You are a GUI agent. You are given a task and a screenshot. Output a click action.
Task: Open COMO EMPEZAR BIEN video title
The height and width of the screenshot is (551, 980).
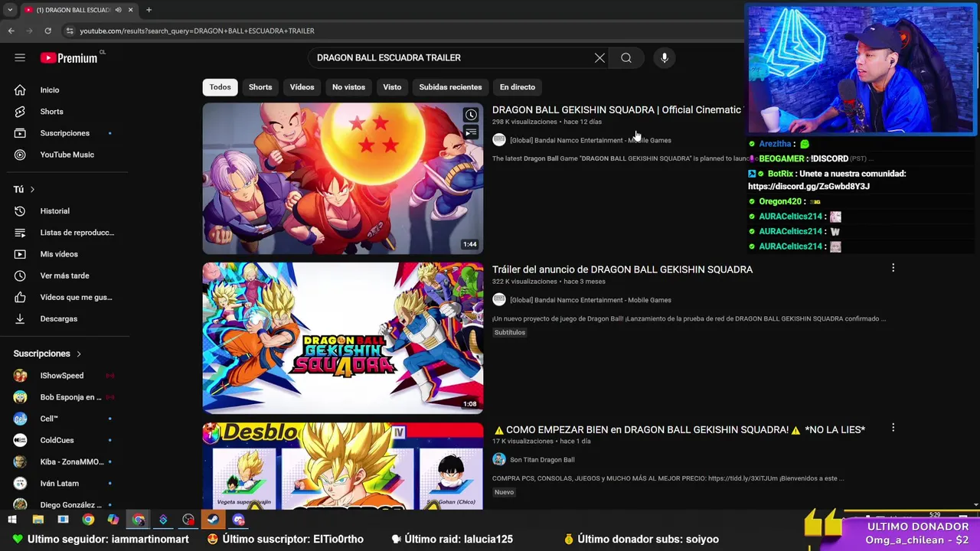[x=679, y=429]
